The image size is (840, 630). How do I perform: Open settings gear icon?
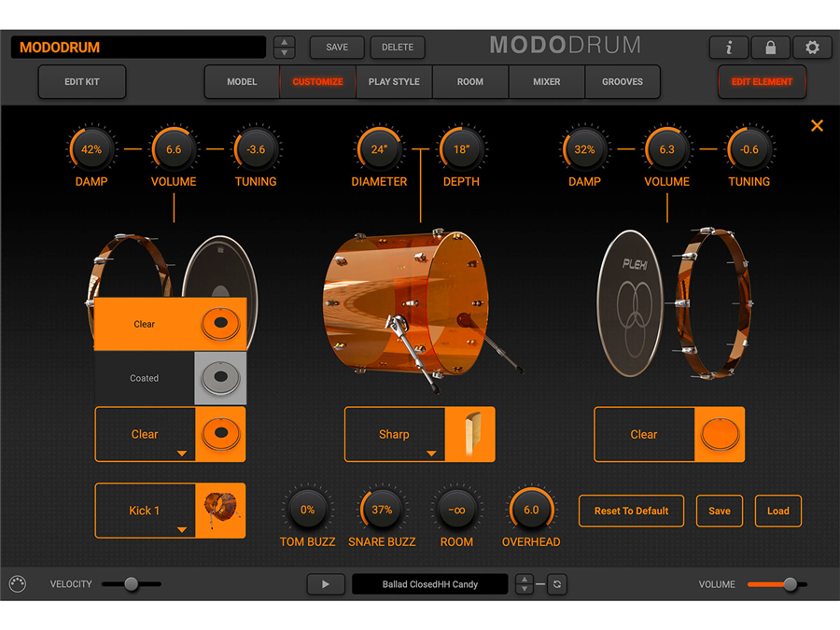812,48
